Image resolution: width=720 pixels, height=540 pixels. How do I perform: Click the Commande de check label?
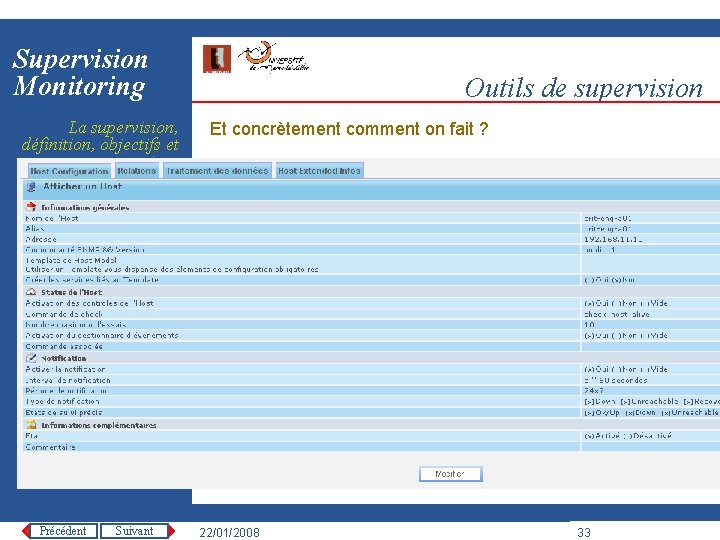pos(64,314)
